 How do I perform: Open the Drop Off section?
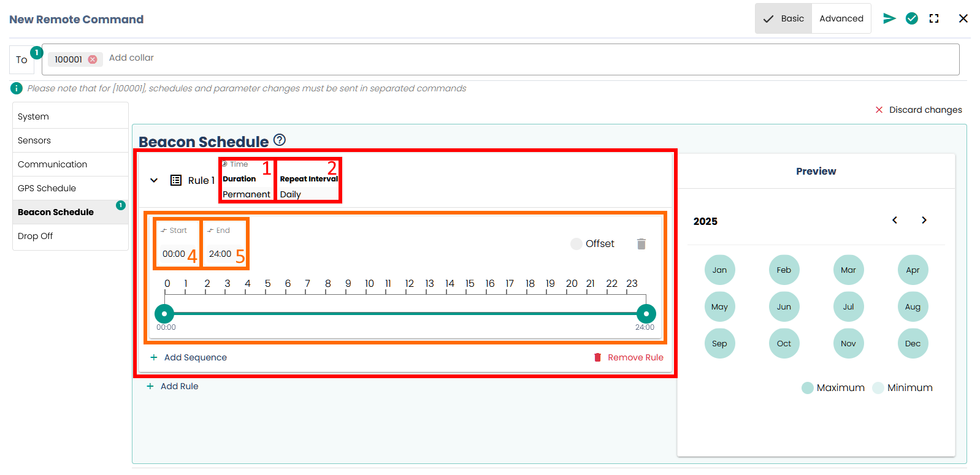point(36,236)
